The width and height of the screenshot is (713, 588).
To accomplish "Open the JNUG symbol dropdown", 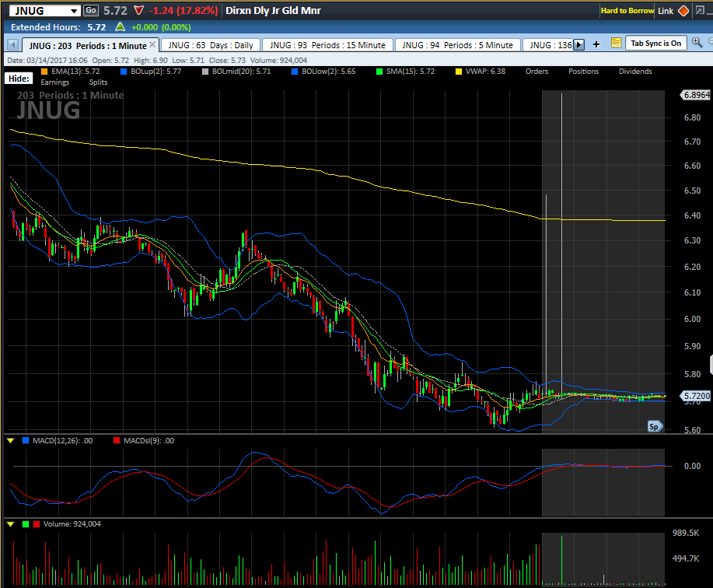I will (73, 11).
